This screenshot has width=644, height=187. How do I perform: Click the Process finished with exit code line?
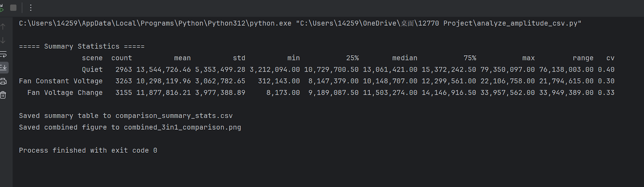coord(88,150)
